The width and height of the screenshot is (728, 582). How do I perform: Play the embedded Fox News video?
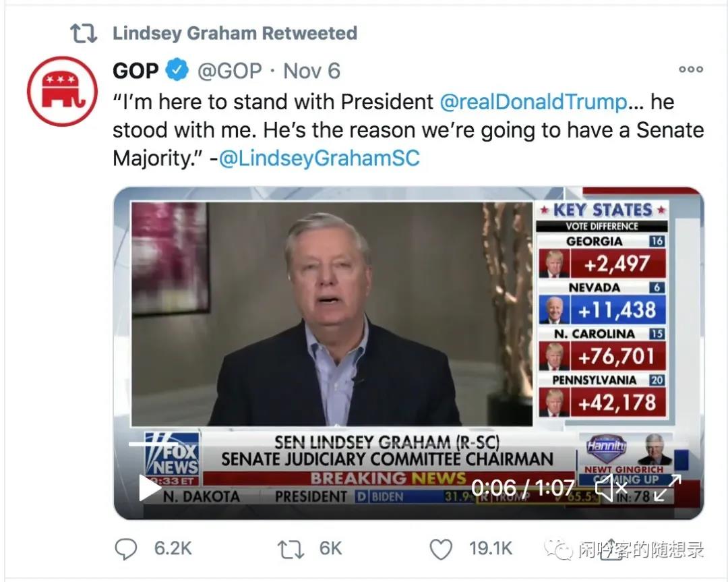[x=150, y=487]
